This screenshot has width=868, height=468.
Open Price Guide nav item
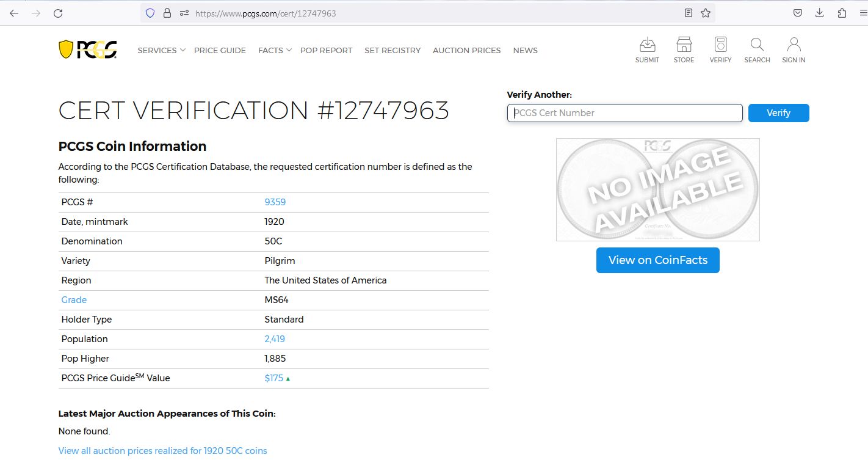pyautogui.click(x=220, y=51)
